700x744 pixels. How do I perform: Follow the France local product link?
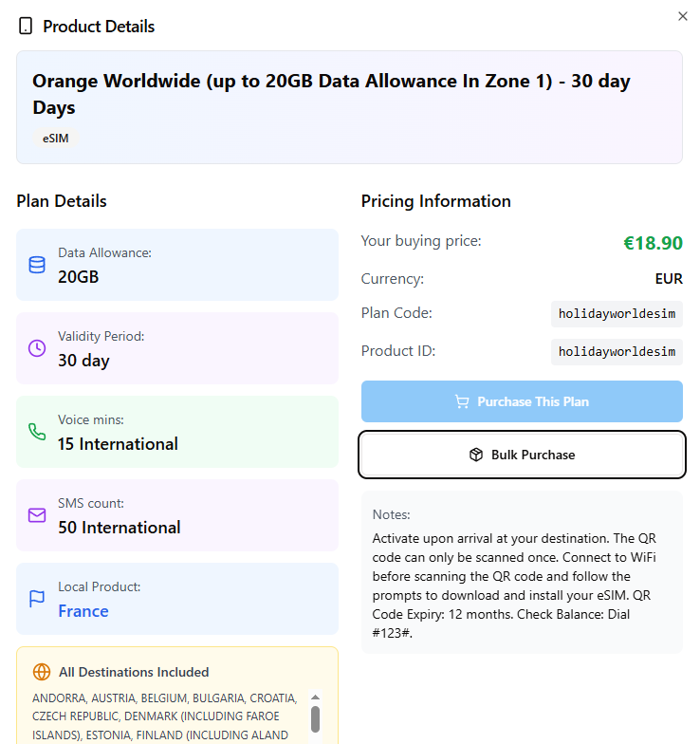[x=83, y=611]
